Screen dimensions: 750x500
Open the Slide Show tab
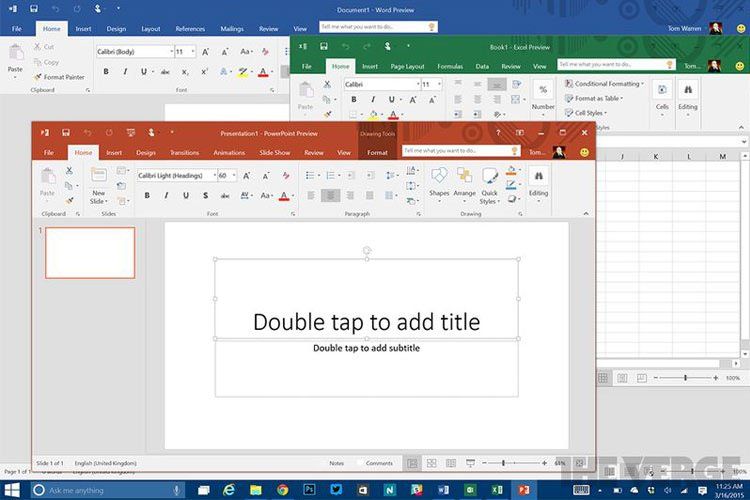point(275,153)
